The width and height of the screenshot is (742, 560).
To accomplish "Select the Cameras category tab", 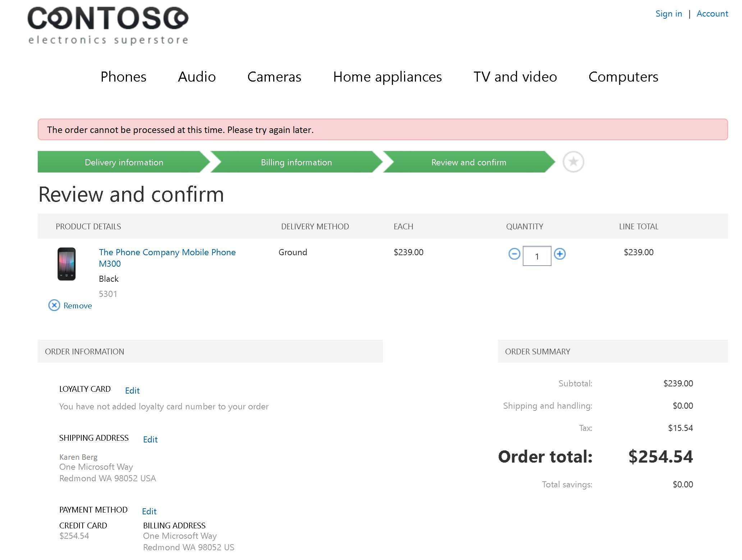I will click(x=274, y=77).
